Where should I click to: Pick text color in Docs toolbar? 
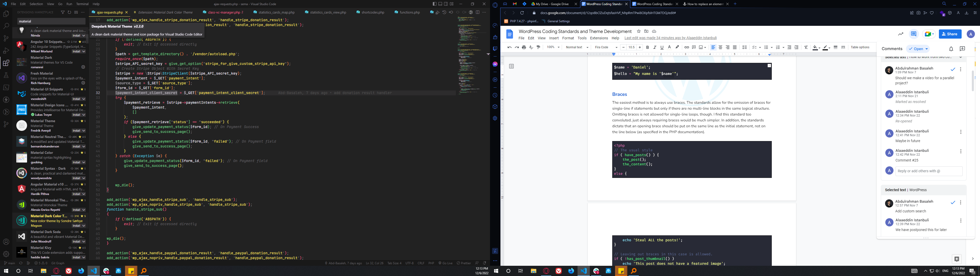click(669, 47)
